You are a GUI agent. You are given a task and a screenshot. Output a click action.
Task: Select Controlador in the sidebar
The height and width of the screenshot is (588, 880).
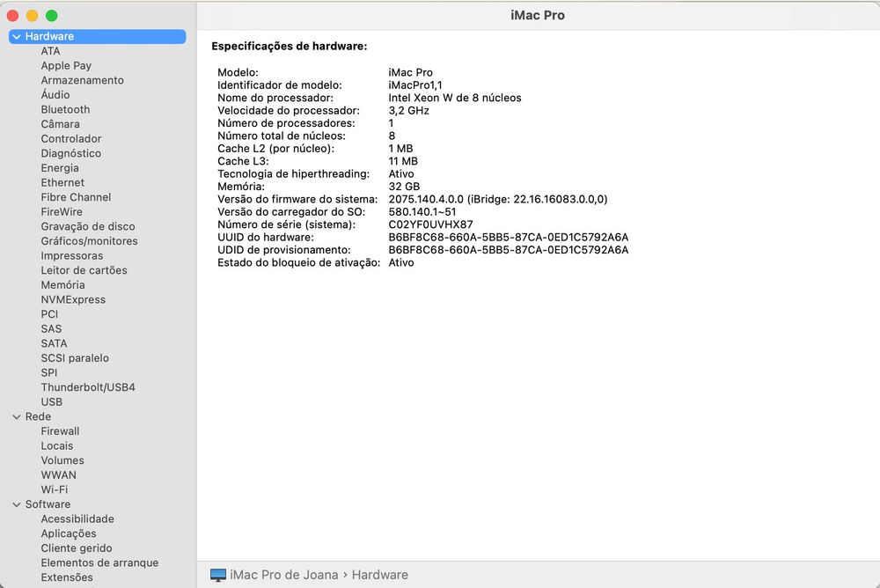[70, 139]
